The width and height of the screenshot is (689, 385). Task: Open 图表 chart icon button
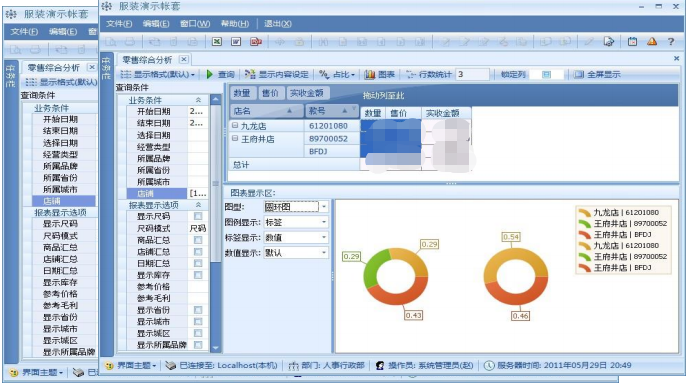[x=380, y=74]
